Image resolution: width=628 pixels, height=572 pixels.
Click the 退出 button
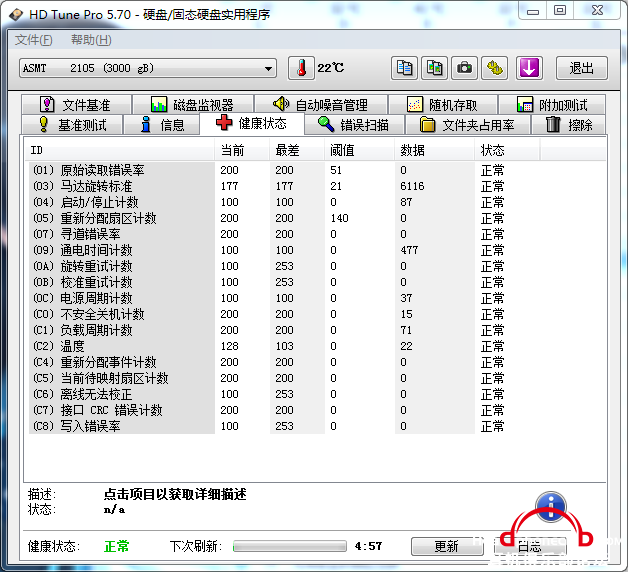pyautogui.click(x=582, y=68)
